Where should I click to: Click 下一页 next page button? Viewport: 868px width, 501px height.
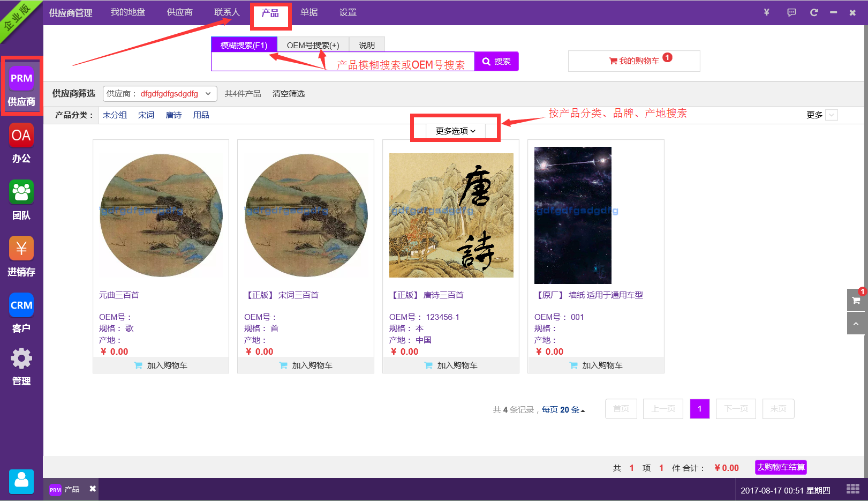tap(736, 409)
